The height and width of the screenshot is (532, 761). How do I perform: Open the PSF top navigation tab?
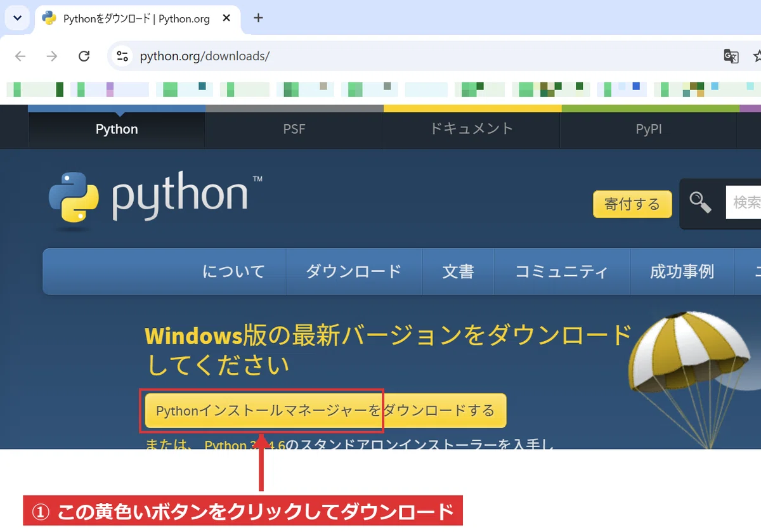(294, 129)
